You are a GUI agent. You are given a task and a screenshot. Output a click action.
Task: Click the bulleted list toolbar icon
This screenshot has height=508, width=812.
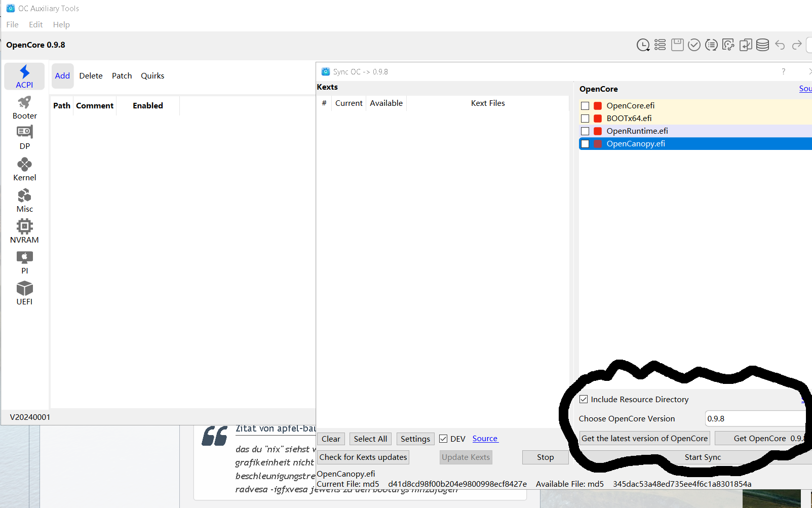coord(660,45)
